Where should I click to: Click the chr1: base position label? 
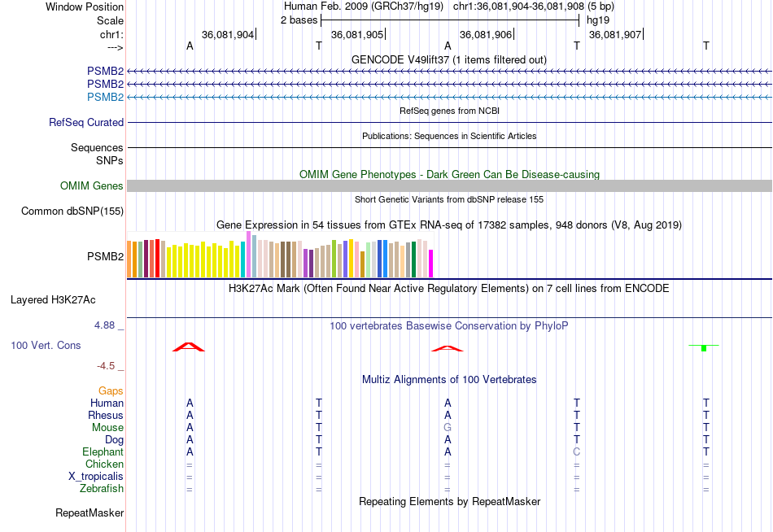pos(111,34)
